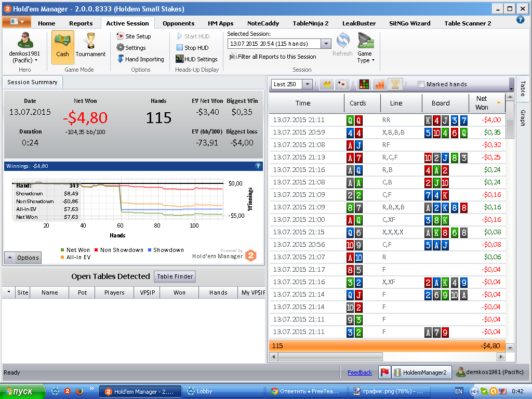Open the Opponents tab

(x=179, y=23)
